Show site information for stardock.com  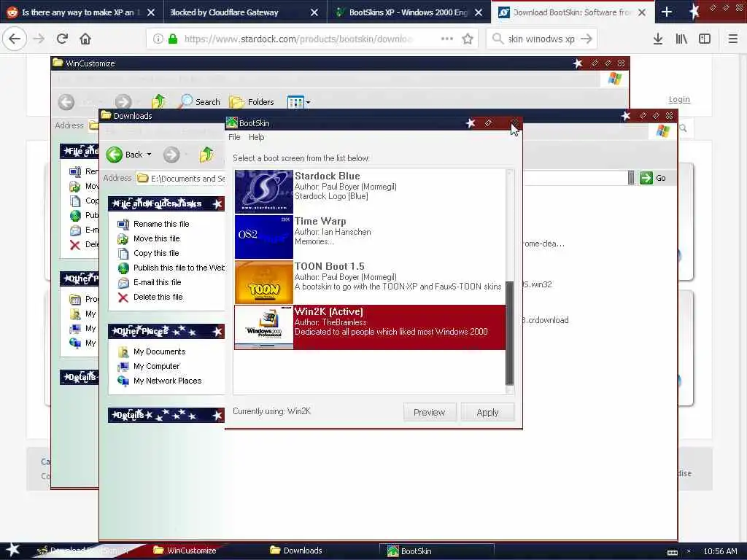pos(158,39)
